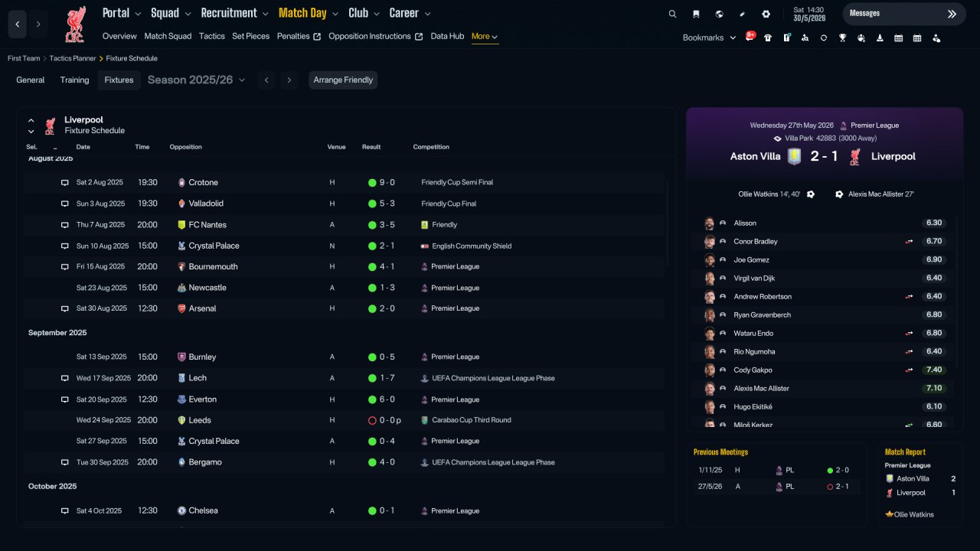Click the down chevron beside Liverpool heading
The height and width of the screenshot is (551, 980).
point(31,132)
